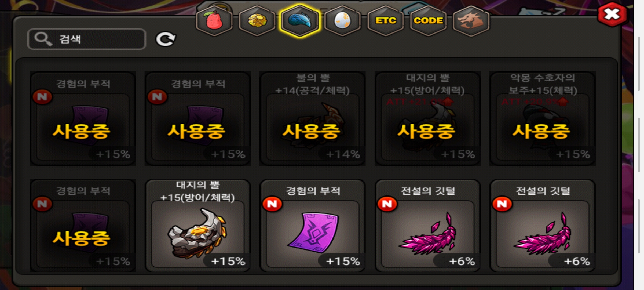The width and height of the screenshot is (644, 290).
Task: Open the gold nugget tab
Action: 257,21
